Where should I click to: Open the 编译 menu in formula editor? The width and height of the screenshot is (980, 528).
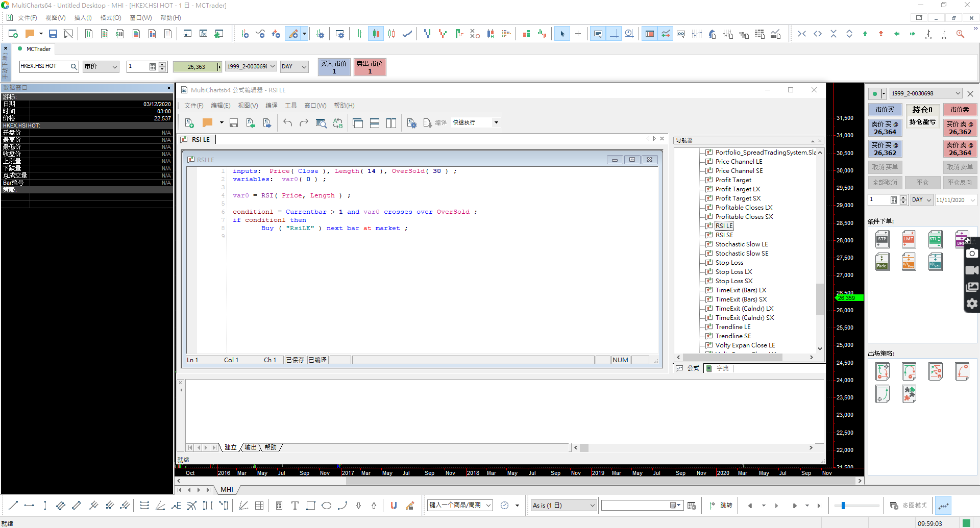271,106
